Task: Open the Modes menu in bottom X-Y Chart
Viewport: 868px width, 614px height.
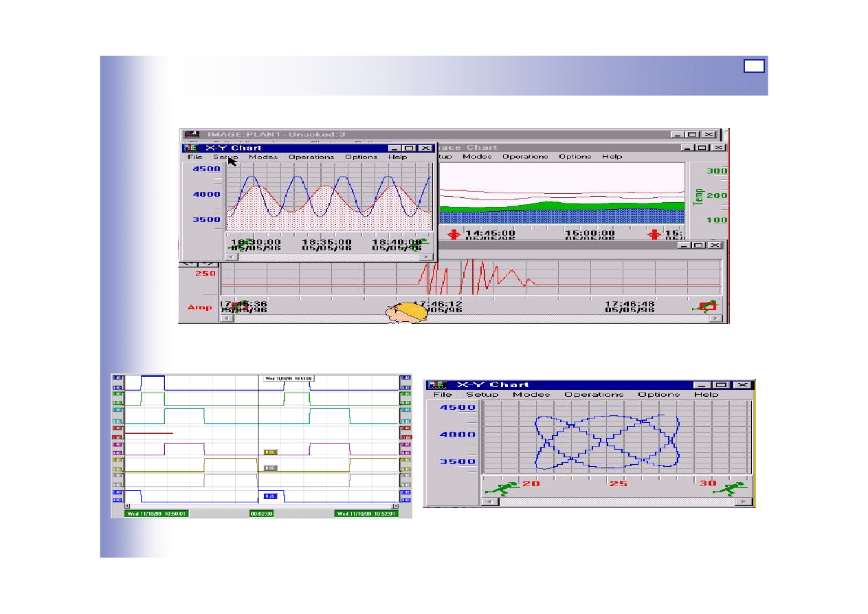Action: coord(531,395)
